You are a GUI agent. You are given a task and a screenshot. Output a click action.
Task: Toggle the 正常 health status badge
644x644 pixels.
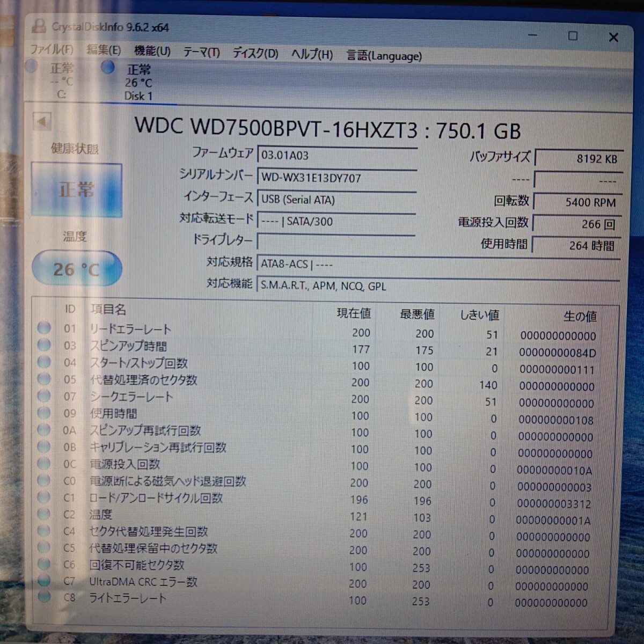pyautogui.click(x=76, y=189)
